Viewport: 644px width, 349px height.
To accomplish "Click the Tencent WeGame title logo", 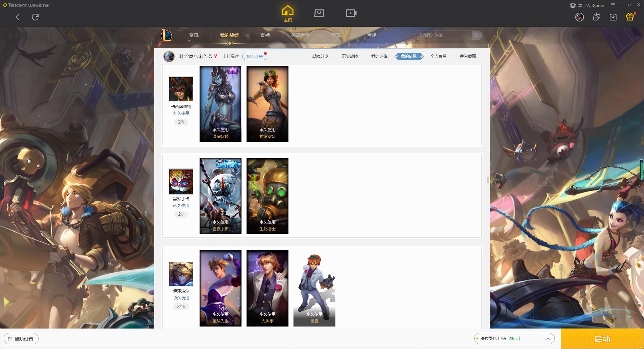I will (x=26, y=5).
